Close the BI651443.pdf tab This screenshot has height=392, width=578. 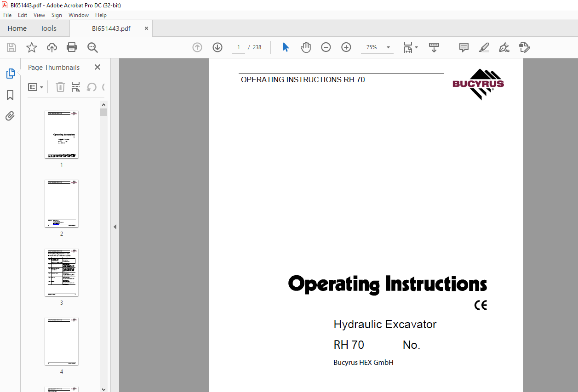pos(146,28)
